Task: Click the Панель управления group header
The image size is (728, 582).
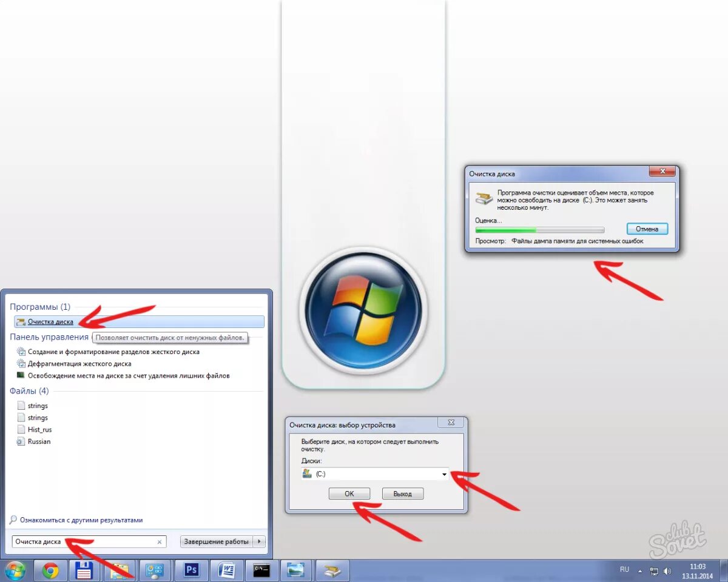Action: [x=49, y=337]
